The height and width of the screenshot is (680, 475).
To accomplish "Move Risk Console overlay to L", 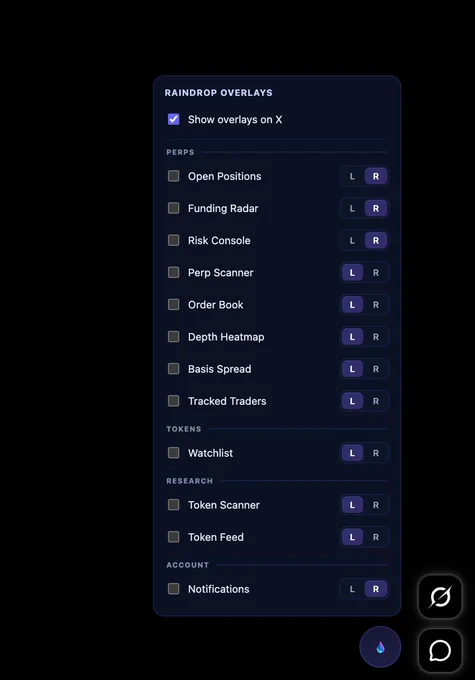I will coord(352,241).
